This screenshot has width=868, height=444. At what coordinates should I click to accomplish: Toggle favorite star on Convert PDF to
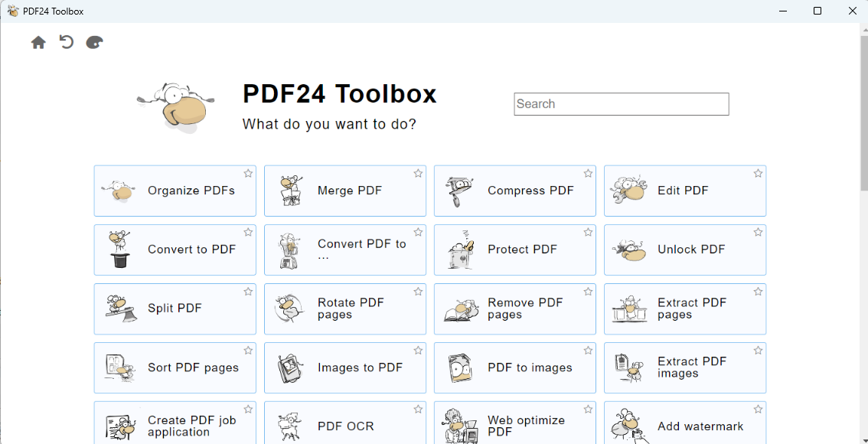(x=419, y=233)
